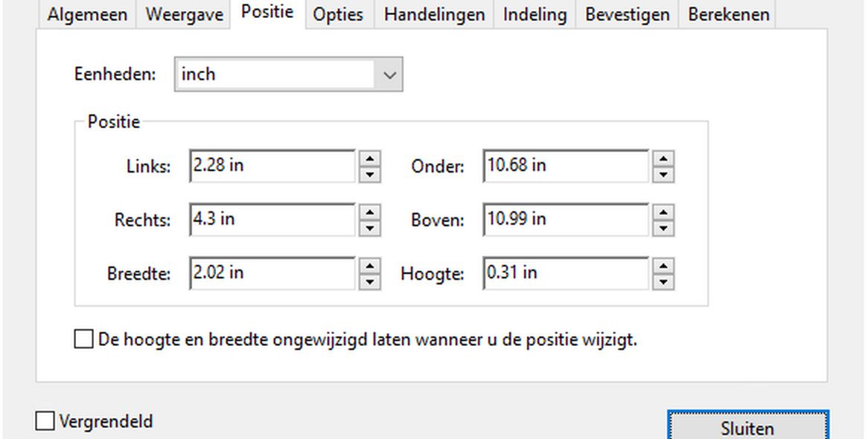The height and width of the screenshot is (439, 868).
Task: Enable the Vergrendeld checkbox
Action: coord(45,421)
